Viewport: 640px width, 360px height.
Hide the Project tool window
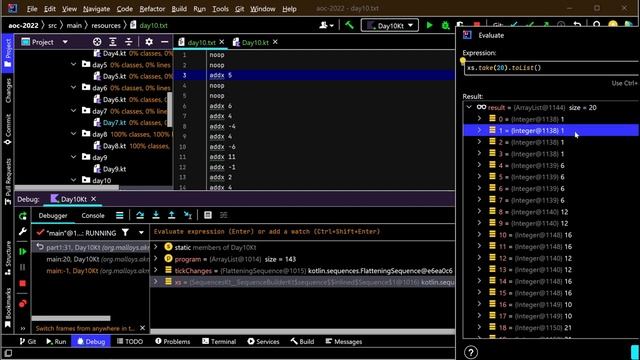tap(164, 42)
